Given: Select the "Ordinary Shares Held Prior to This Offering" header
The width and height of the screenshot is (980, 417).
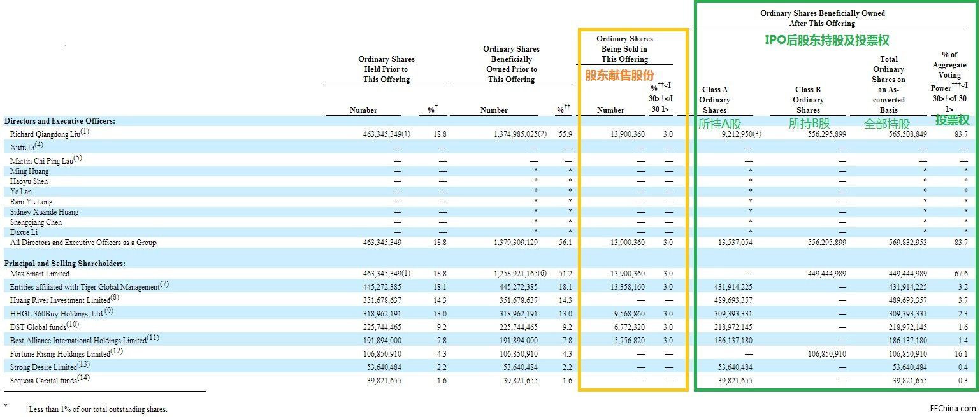Looking at the screenshot, I should (386, 69).
